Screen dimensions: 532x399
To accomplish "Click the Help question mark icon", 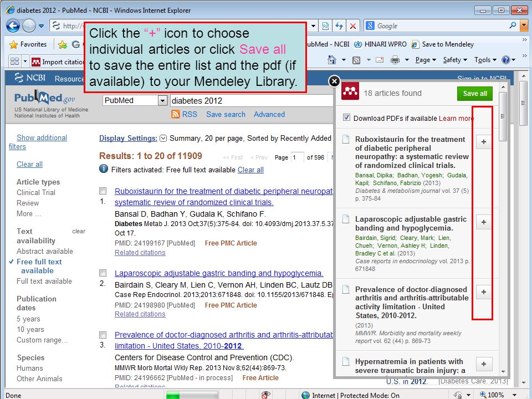I will (x=505, y=60).
